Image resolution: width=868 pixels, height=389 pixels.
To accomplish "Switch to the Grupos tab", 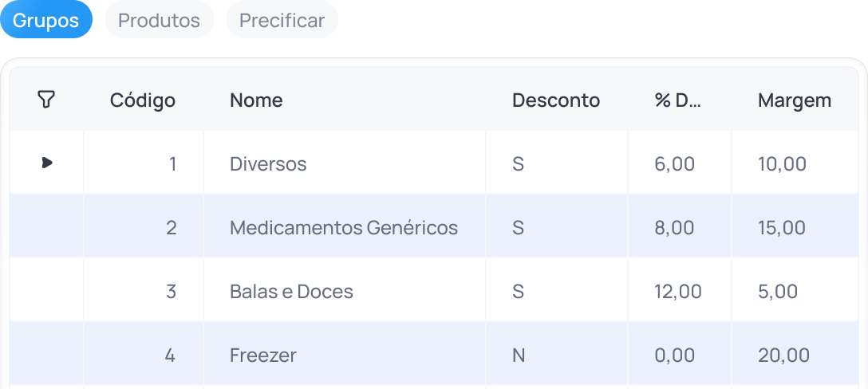I will coord(46,21).
